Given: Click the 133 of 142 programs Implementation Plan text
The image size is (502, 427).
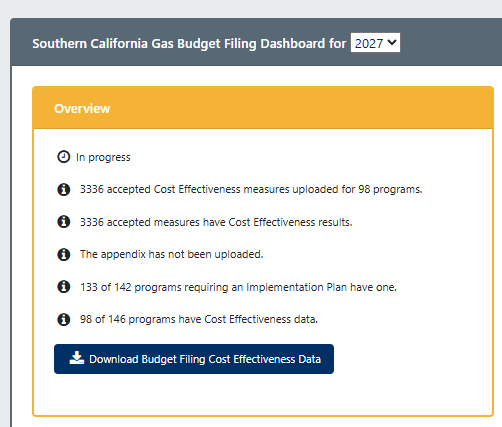Looking at the screenshot, I should (238, 287).
